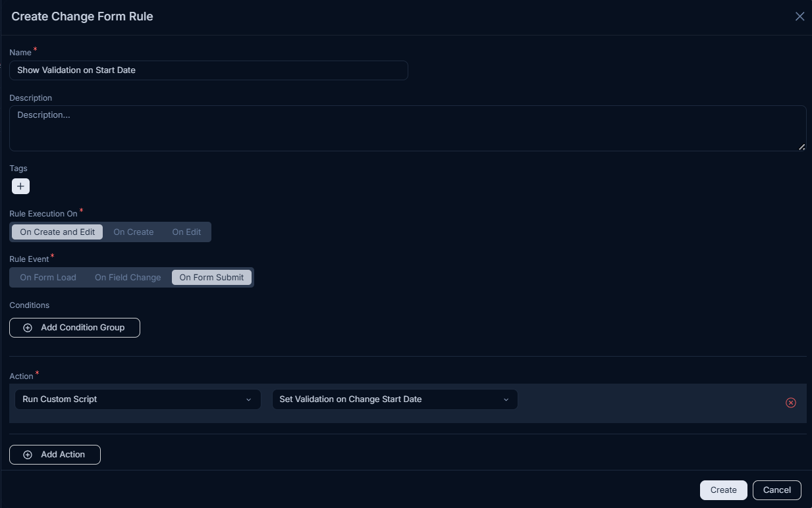The image size is (812, 508).
Task: Select On Edit execution option
Action: pos(186,232)
